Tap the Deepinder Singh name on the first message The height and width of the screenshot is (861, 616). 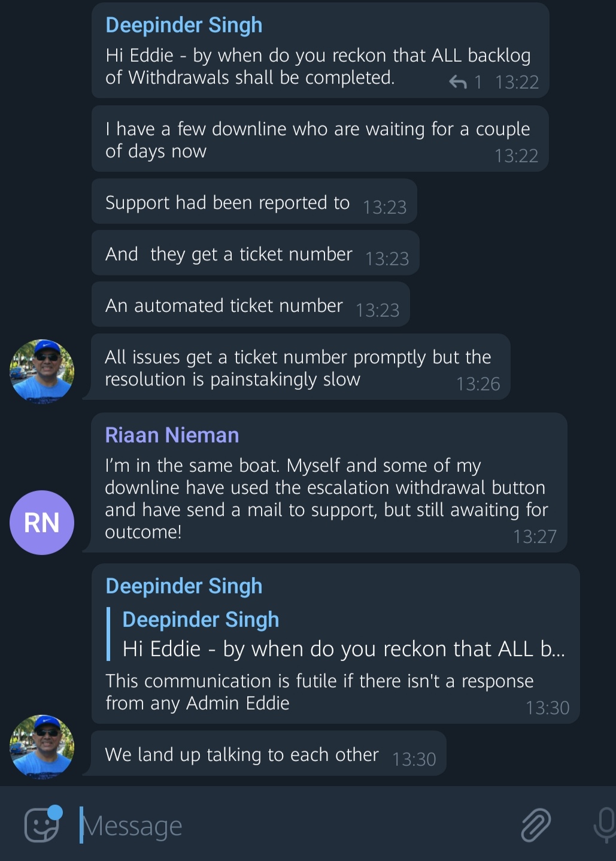pyautogui.click(x=184, y=25)
